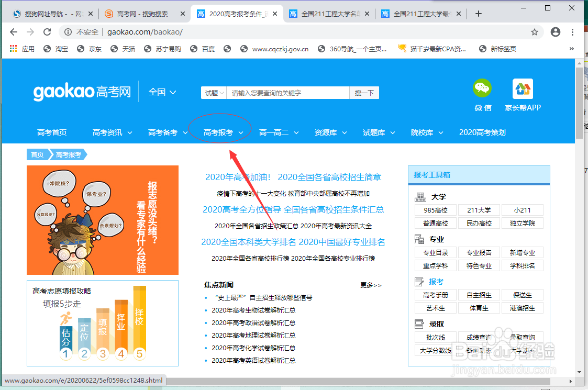Open the 211大学 link in the toolbox
This screenshot has height=390, width=588.
[479, 210]
